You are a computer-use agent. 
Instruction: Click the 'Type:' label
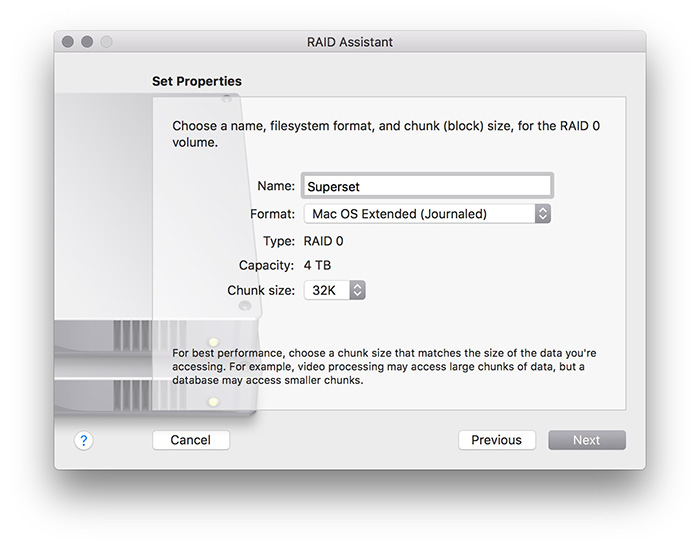pos(279,241)
